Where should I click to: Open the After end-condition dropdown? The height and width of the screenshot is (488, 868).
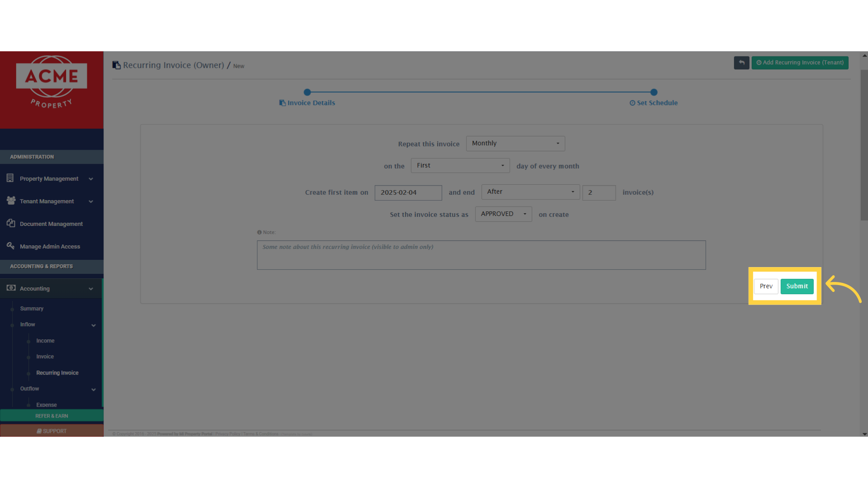tap(530, 192)
